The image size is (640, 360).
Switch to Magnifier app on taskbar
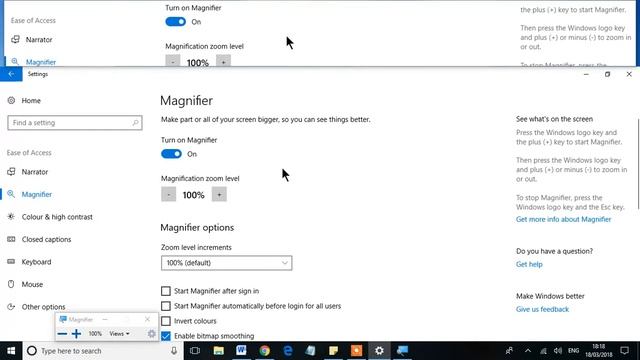pos(402,351)
